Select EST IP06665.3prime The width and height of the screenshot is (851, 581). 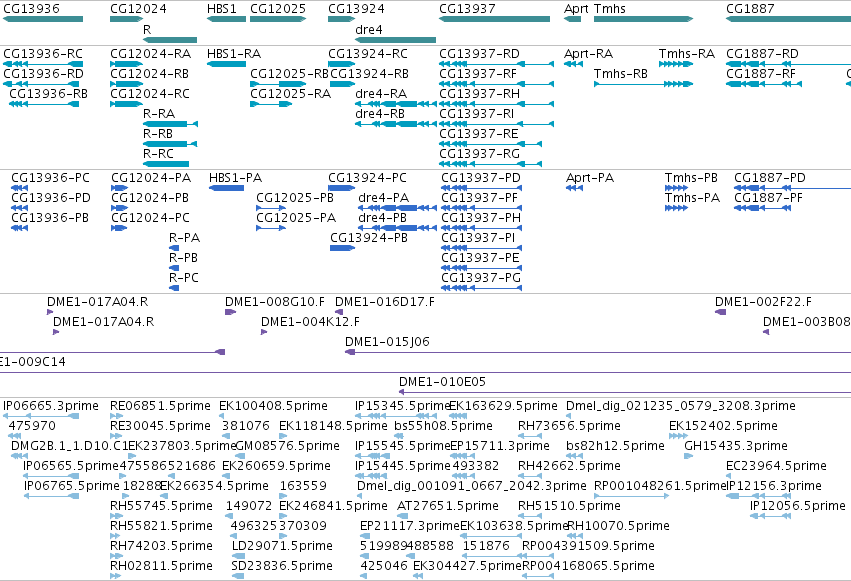point(41,416)
